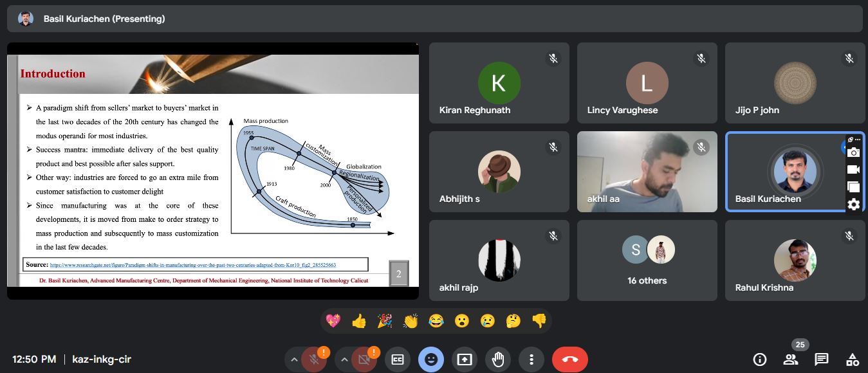Unmute the microphone

pos(315,359)
